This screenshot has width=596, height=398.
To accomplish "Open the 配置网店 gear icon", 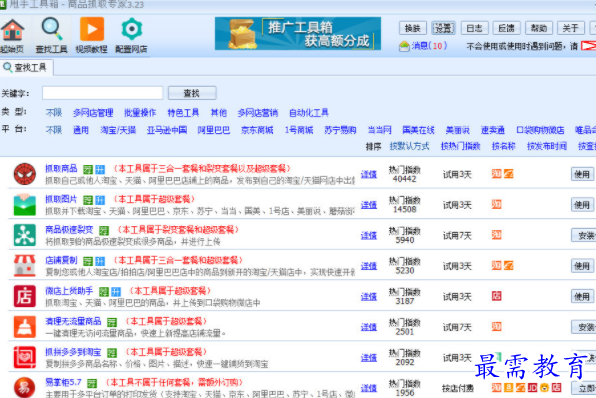I will point(131,35).
